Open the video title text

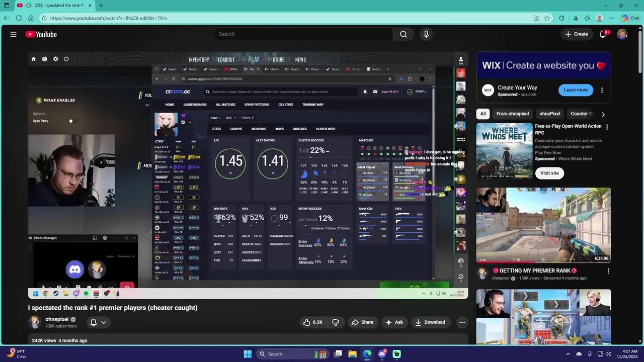click(x=113, y=308)
